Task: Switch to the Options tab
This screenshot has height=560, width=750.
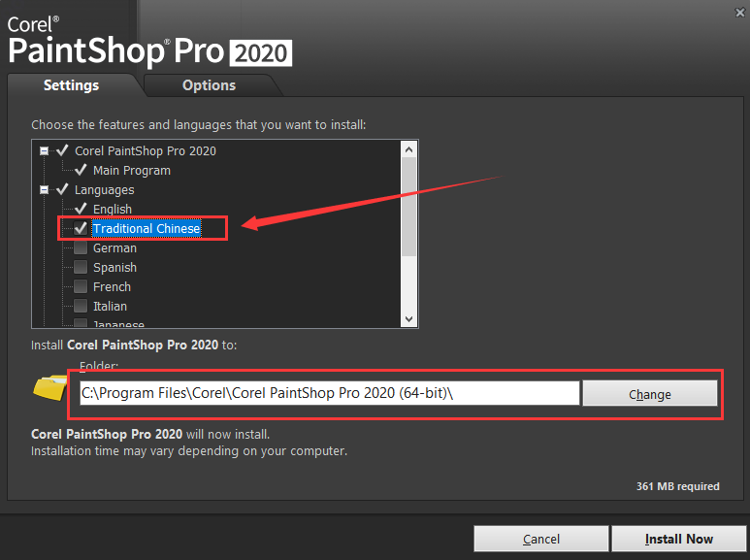Action: [x=209, y=85]
